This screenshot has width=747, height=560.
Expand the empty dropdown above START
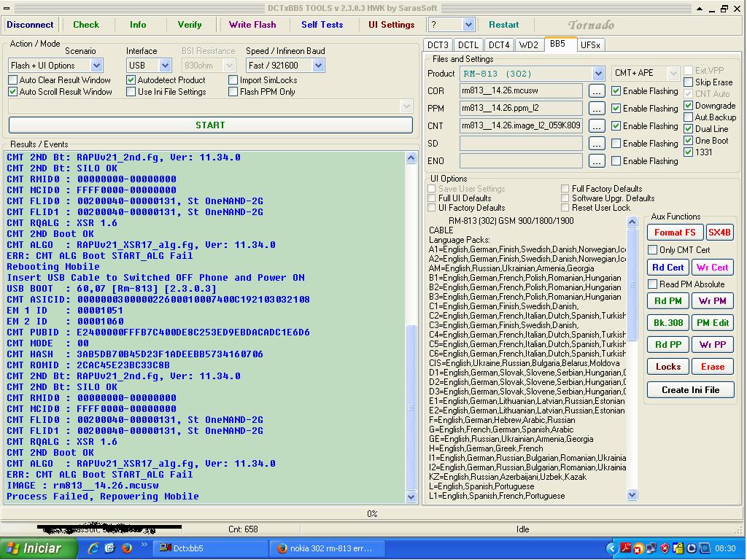pyautogui.click(x=406, y=106)
